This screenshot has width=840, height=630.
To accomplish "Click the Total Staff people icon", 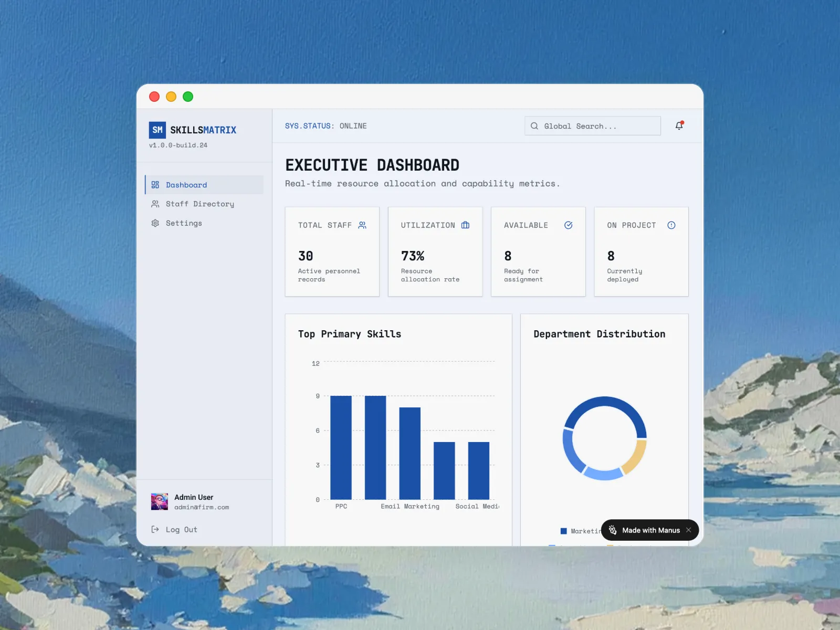I will (x=362, y=225).
